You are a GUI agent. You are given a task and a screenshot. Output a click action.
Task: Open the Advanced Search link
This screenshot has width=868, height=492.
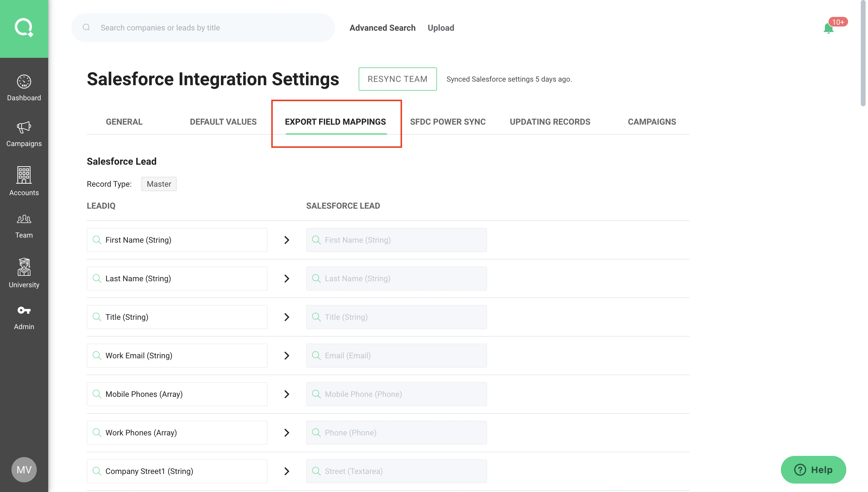coord(382,28)
